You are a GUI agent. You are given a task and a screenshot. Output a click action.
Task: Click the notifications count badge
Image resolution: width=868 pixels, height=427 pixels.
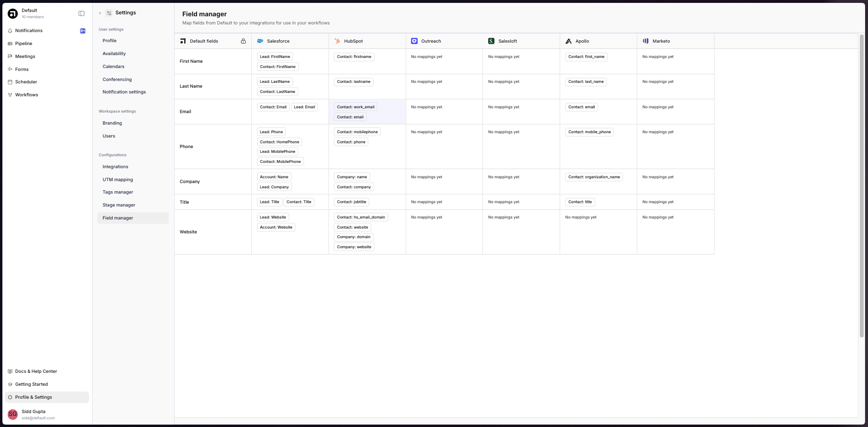coord(83,31)
